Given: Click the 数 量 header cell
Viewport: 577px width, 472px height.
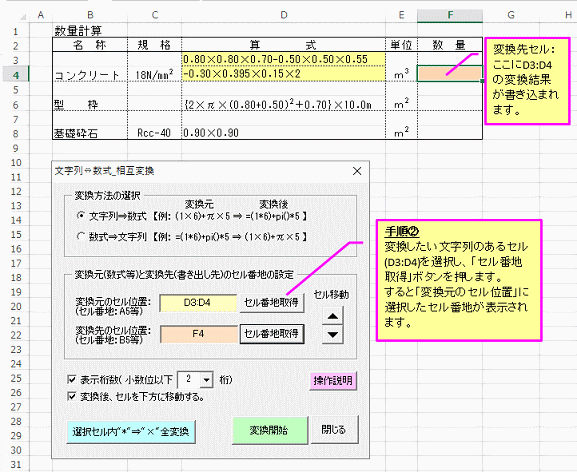Looking at the screenshot, I should (x=450, y=45).
